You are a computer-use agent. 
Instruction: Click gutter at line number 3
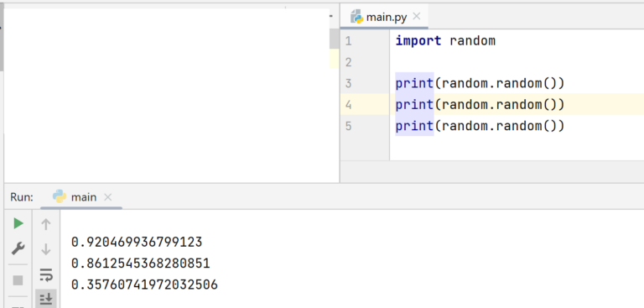click(348, 83)
